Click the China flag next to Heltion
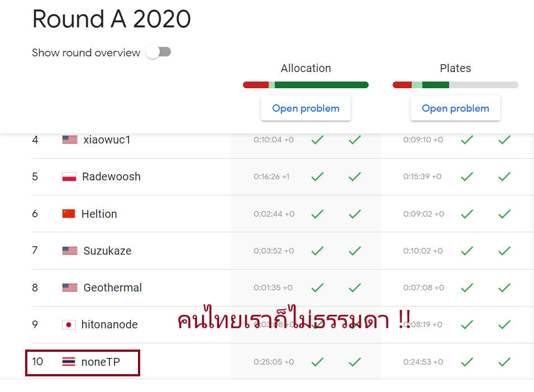The width and height of the screenshot is (534, 392). 69,213
